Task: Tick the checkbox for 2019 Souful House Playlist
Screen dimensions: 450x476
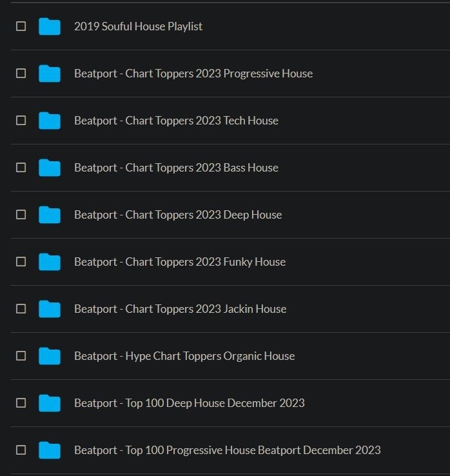Action: [21, 26]
